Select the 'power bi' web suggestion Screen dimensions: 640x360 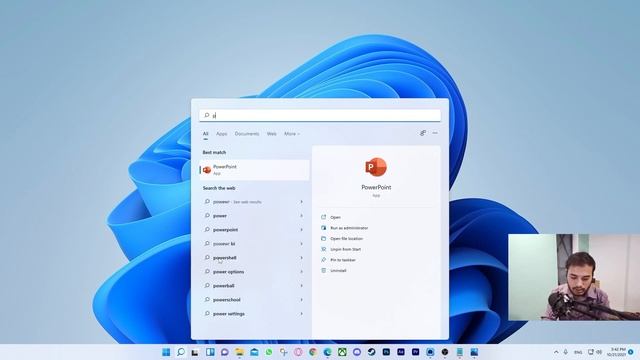[254, 244]
